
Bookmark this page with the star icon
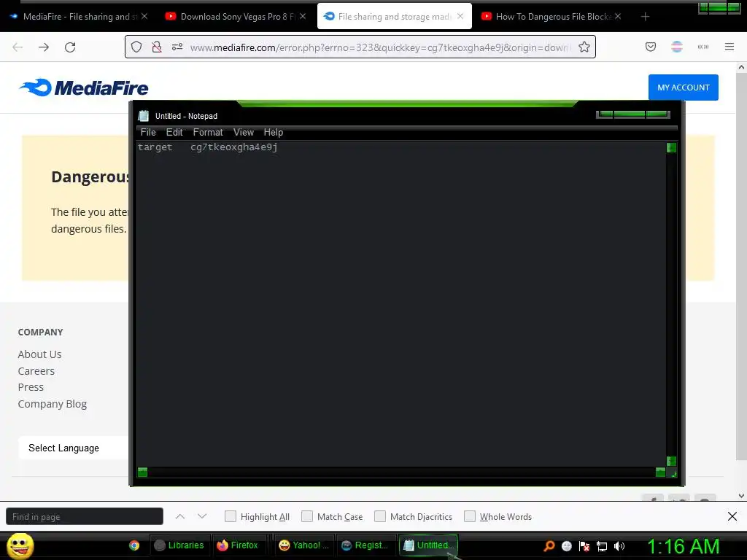tap(584, 47)
